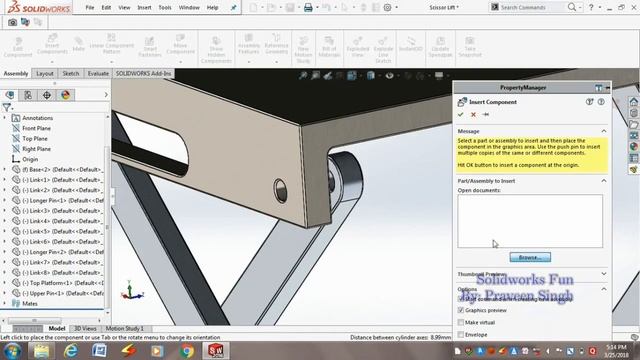Click the camera snapshot icon
This screenshot has height=360, width=640.
[x=12, y=22]
